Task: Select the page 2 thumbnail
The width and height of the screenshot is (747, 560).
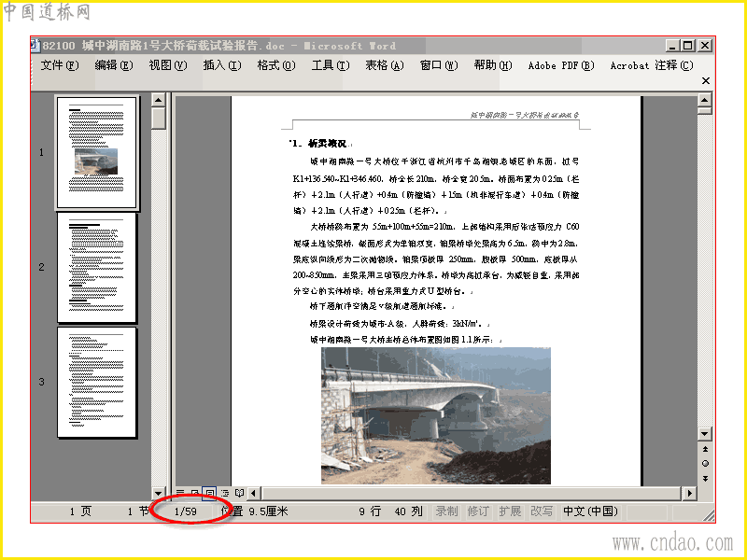Action: tap(97, 267)
